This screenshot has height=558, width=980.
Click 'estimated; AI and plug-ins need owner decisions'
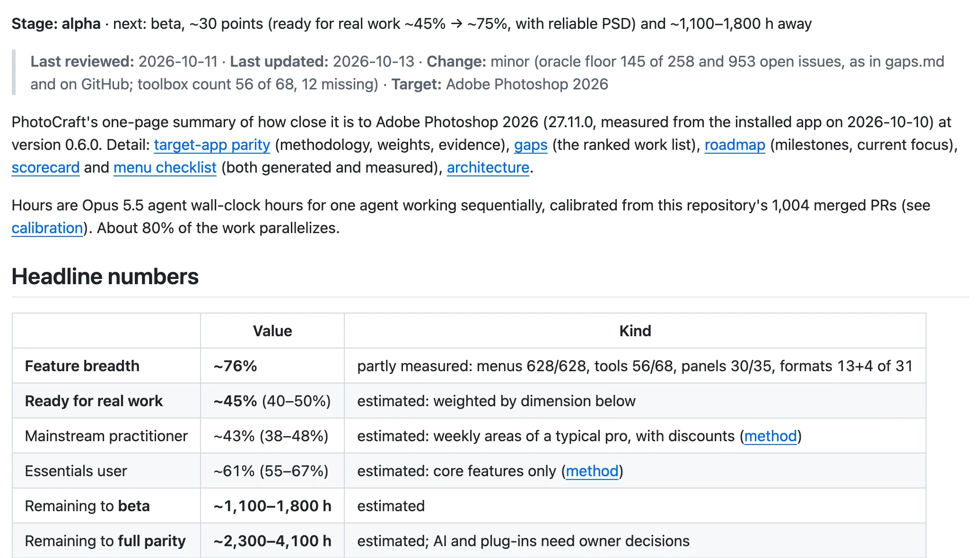coord(523,541)
